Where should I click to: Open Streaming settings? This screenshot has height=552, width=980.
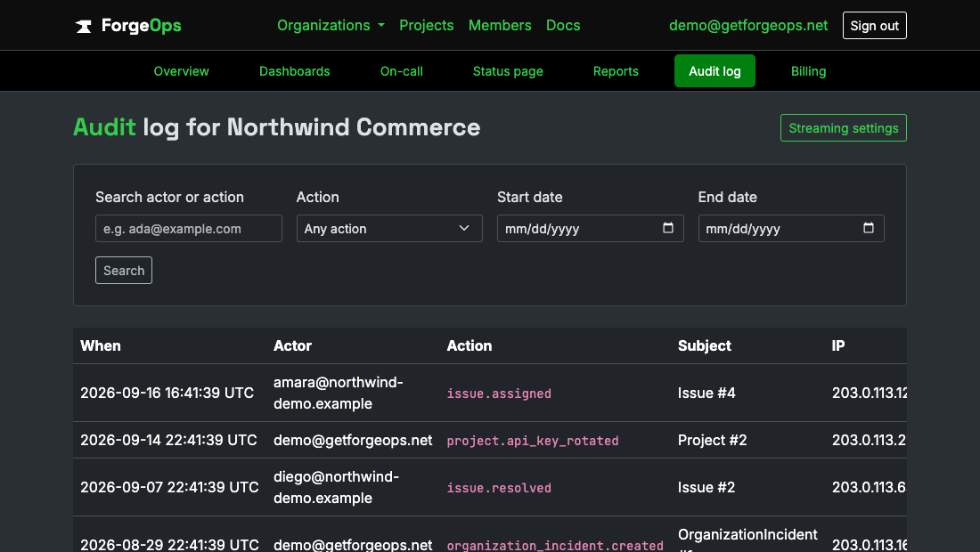[x=843, y=128]
